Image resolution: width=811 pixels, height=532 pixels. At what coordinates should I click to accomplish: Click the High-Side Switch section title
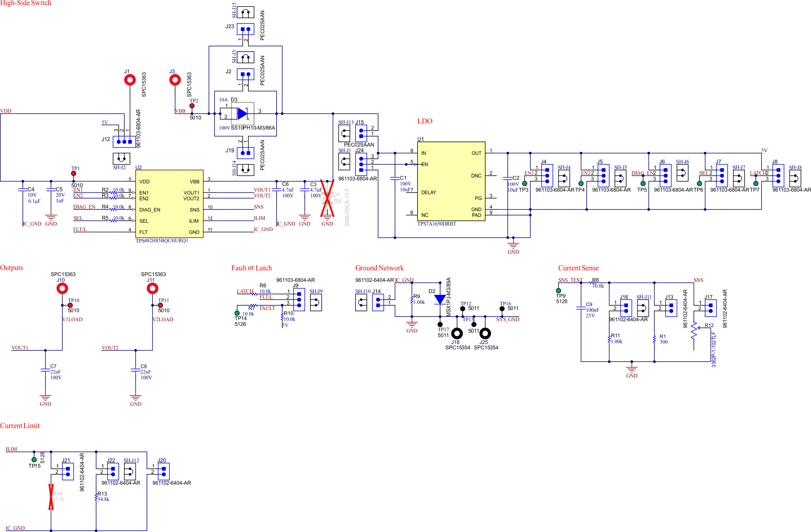(x=26, y=4)
